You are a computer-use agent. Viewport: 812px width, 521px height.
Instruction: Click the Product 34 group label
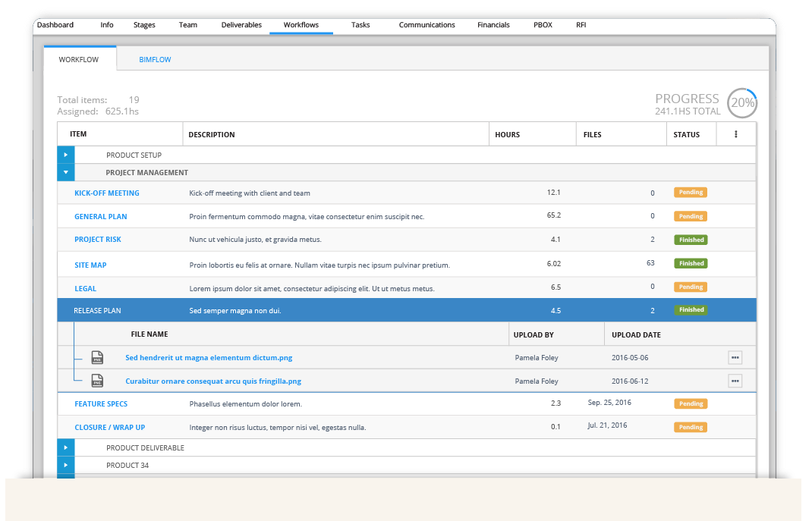coord(127,465)
